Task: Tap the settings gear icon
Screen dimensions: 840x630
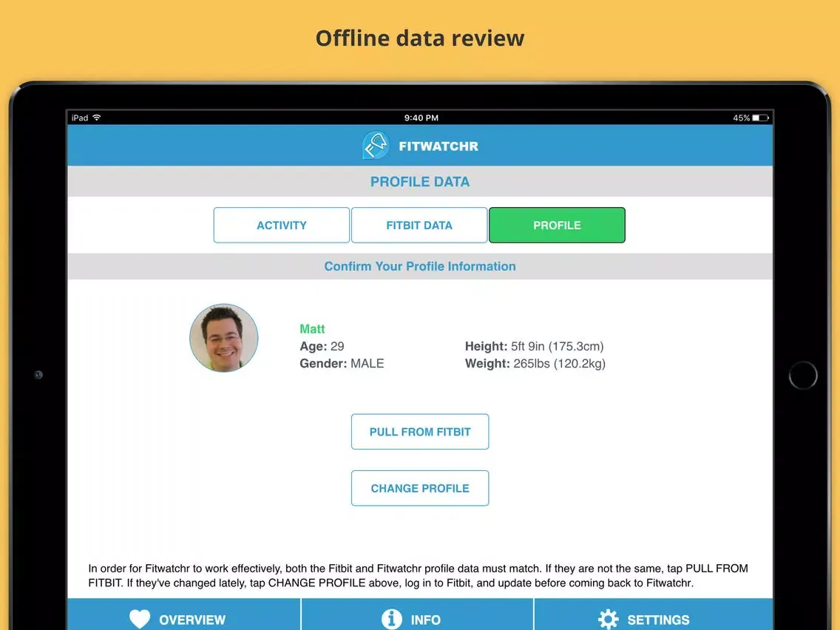Action: pos(608,620)
